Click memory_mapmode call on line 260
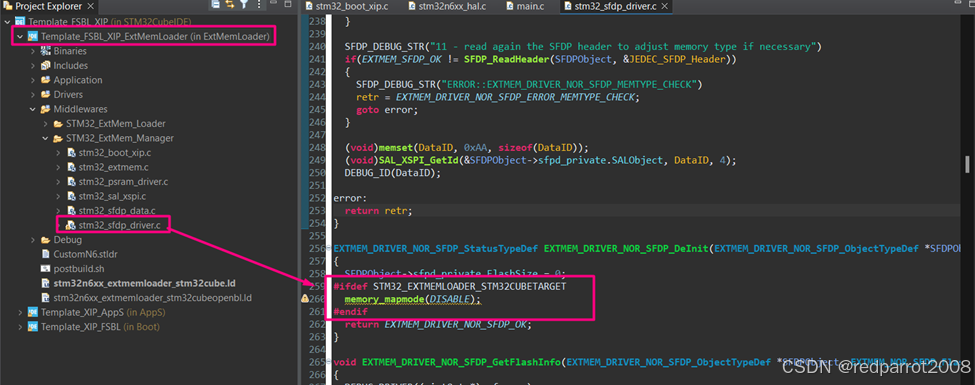The height and width of the screenshot is (385, 975). click(x=413, y=299)
